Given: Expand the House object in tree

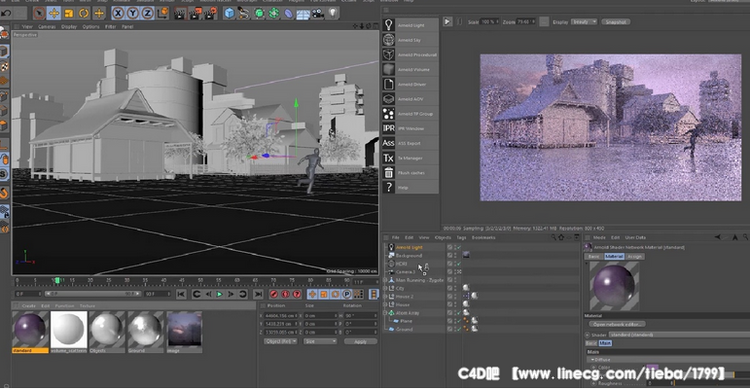Looking at the screenshot, I should click(386, 304).
